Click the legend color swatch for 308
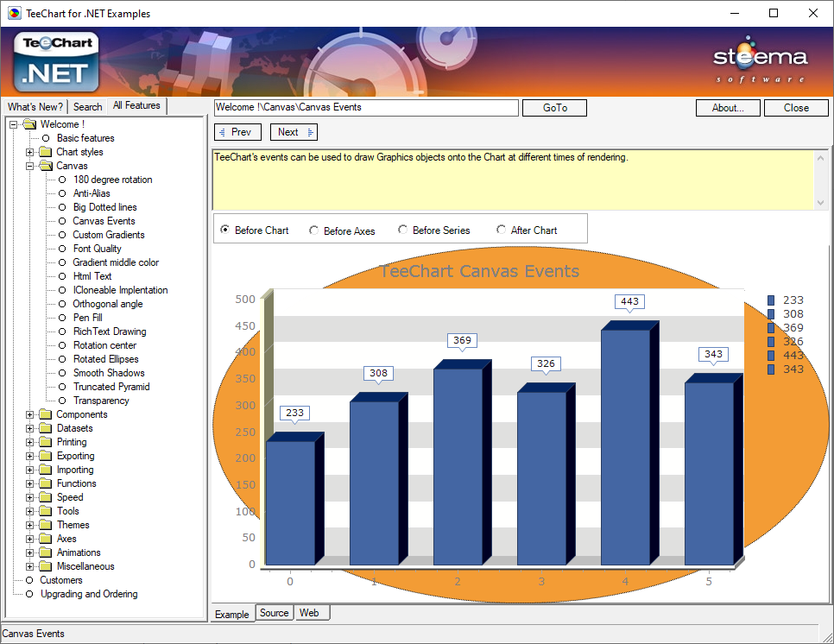 tap(771, 314)
